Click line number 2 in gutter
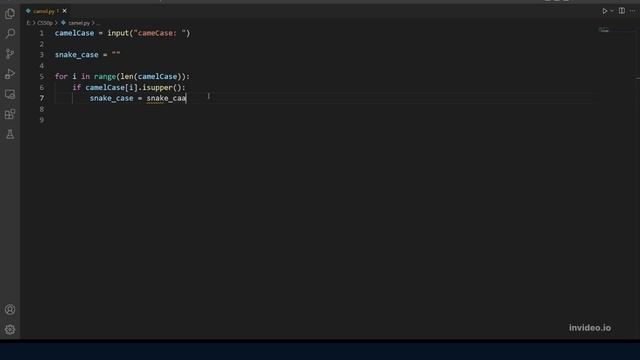This screenshot has height=360, width=640. click(x=42, y=44)
